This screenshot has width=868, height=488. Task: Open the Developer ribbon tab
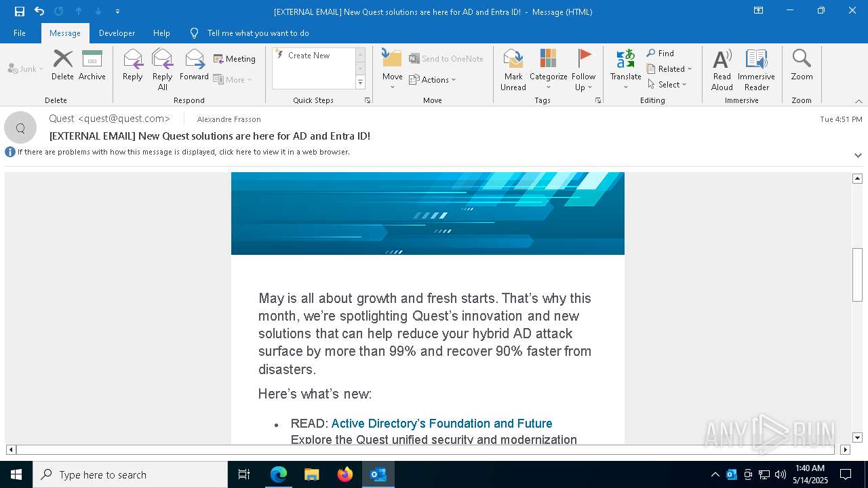pyautogui.click(x=117, y=33)
